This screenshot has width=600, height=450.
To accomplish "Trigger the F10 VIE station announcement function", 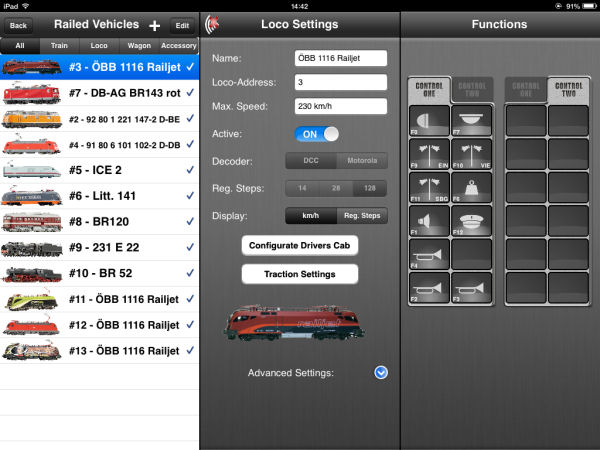I will [471, 154].
